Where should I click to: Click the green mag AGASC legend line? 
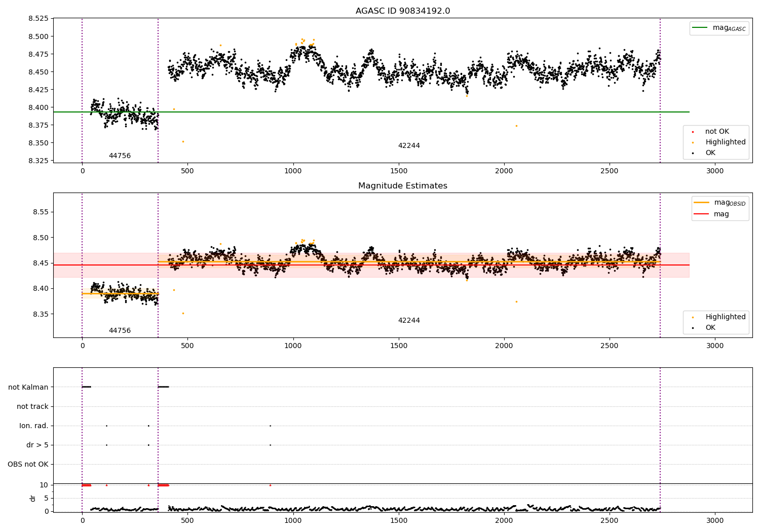click(700, 28)
